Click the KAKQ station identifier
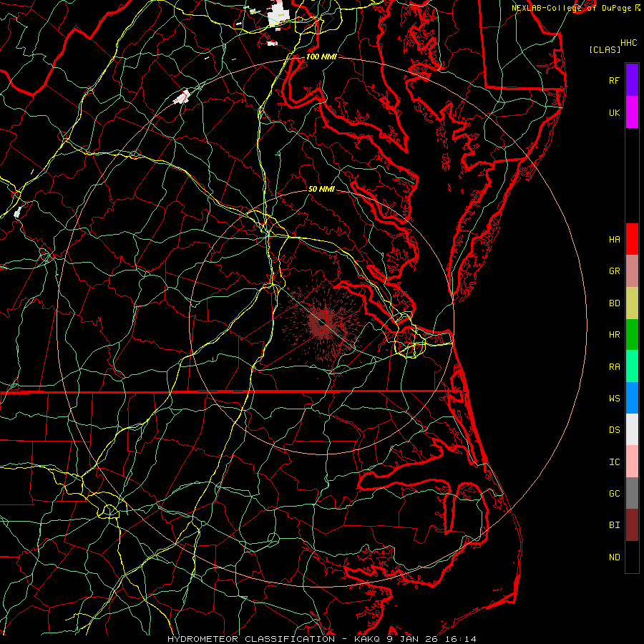Image resolution: width=644 pixels, height=644 pixels. click(367, 639)
